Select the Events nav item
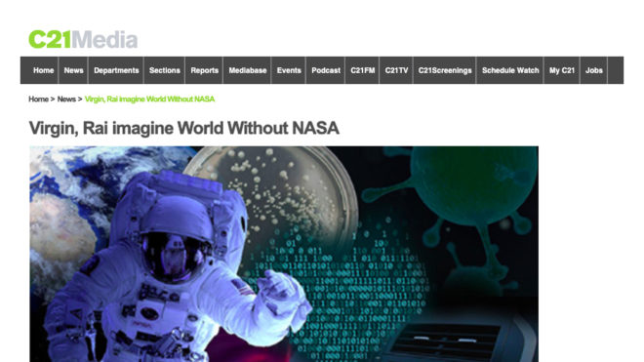The height and width of the screenshot is (362, 644). point(289,70)
